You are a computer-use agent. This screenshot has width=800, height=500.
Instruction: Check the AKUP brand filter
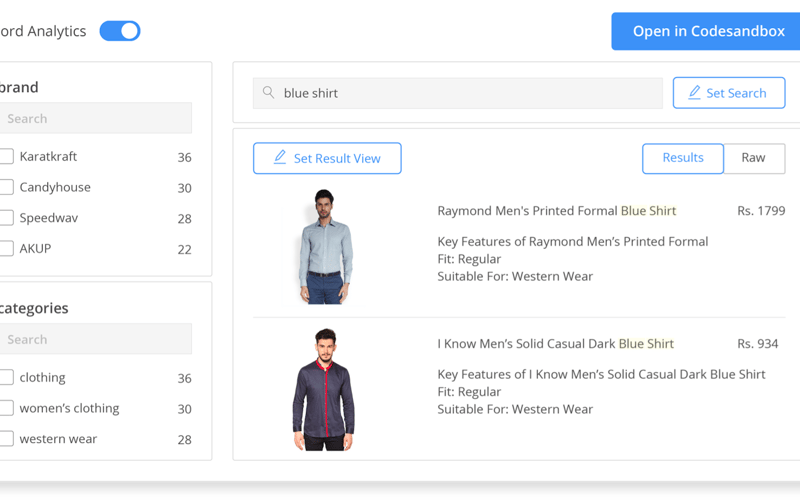[6, 248]
